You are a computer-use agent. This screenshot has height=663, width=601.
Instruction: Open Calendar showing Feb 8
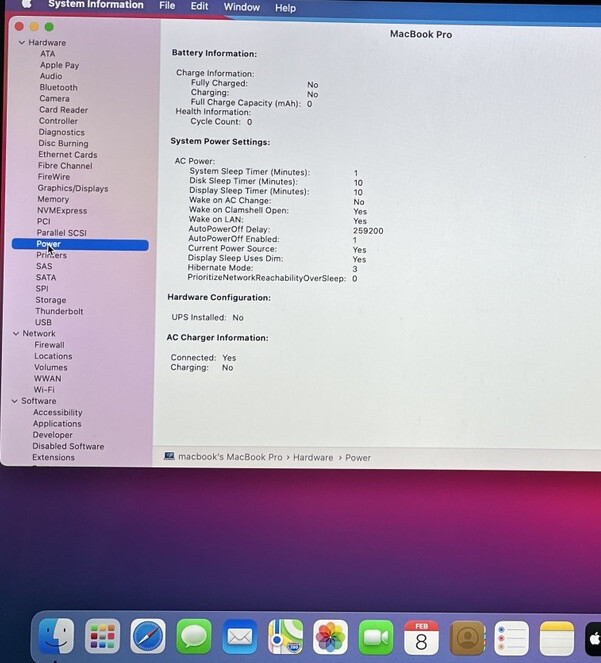(x=421, y=637)
